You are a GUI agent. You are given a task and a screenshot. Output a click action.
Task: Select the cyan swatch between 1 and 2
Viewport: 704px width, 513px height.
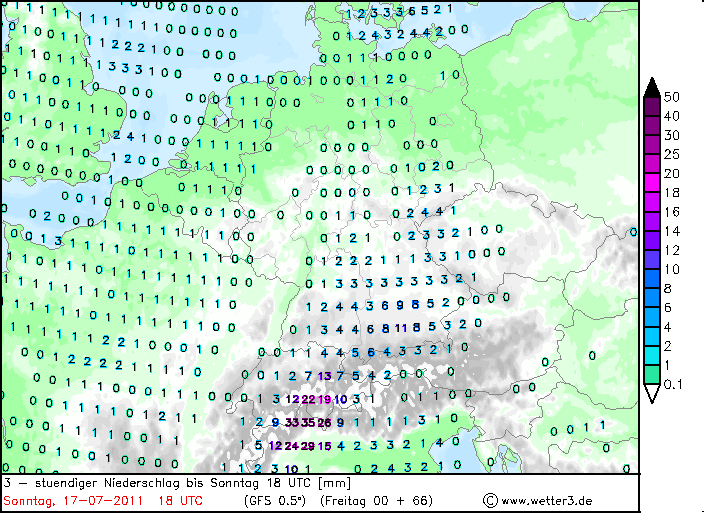tap(652, 355)
